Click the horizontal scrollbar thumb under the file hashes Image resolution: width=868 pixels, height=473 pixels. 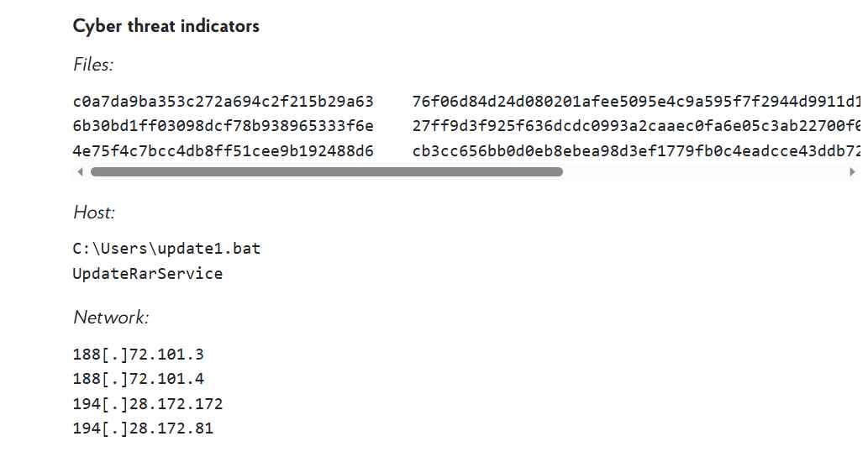pos(327,172)
